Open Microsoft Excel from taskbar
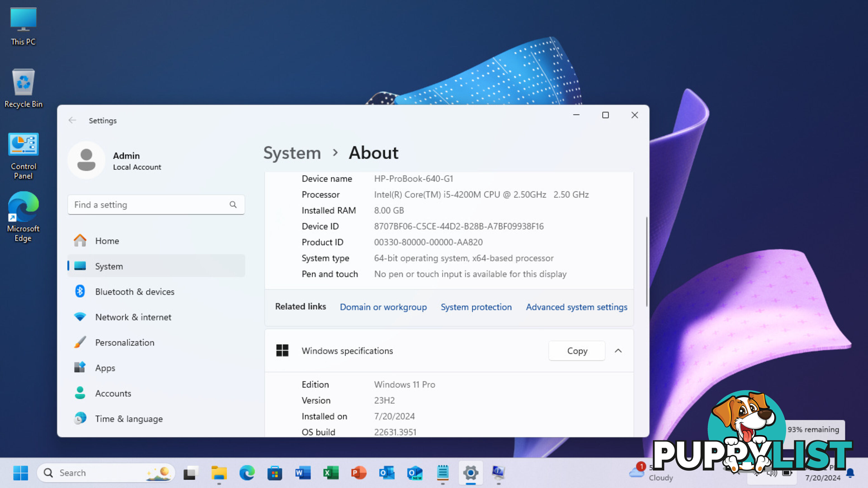Screen dimensions: 868x488 [x=330, y=472]
